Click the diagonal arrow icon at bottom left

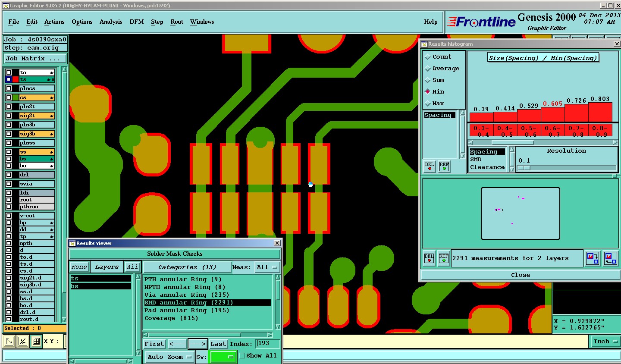(9, 341)
